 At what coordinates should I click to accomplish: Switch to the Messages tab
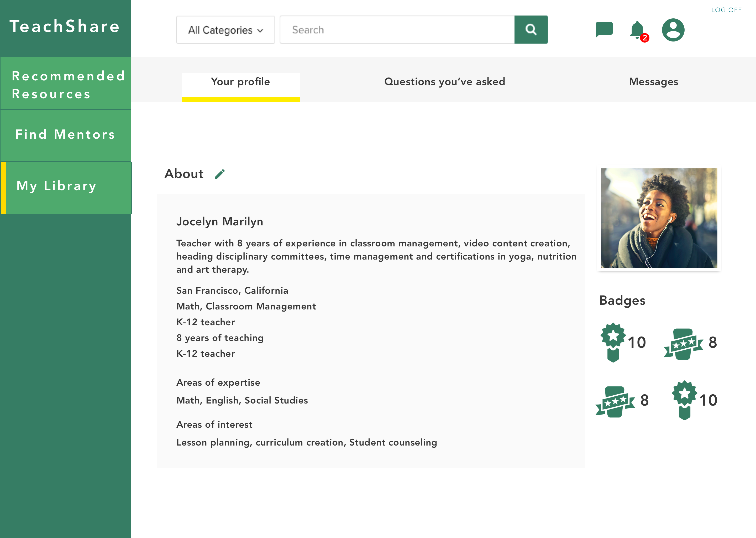[x=653, y=81]
